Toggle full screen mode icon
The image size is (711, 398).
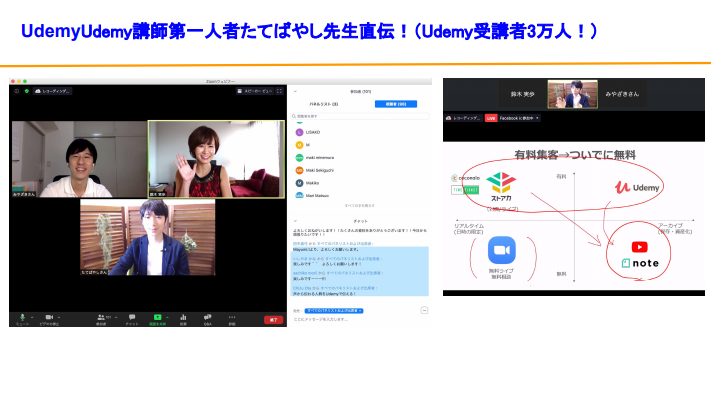click(x=279, y=91)
